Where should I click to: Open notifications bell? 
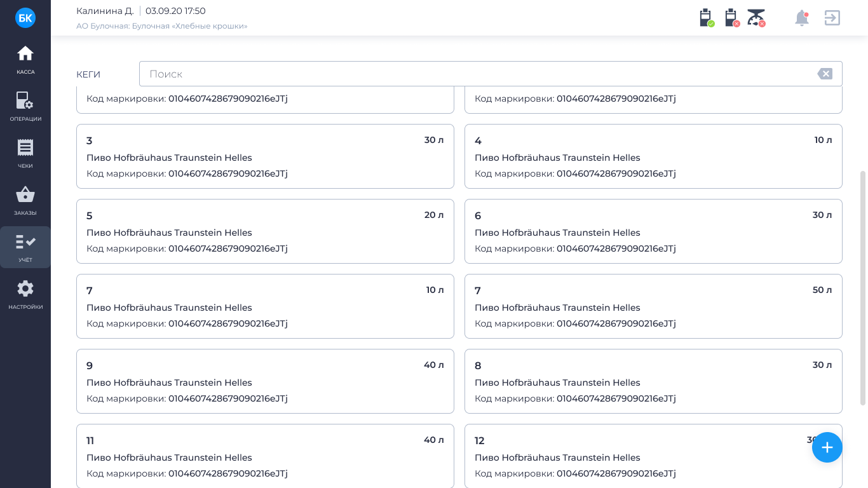802,18
